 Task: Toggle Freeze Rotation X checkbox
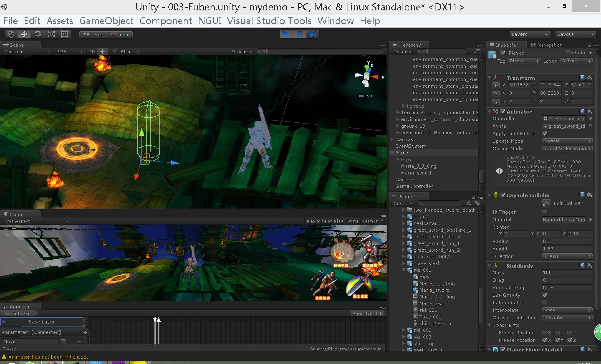pyautogui.click(x=545, y=340)
